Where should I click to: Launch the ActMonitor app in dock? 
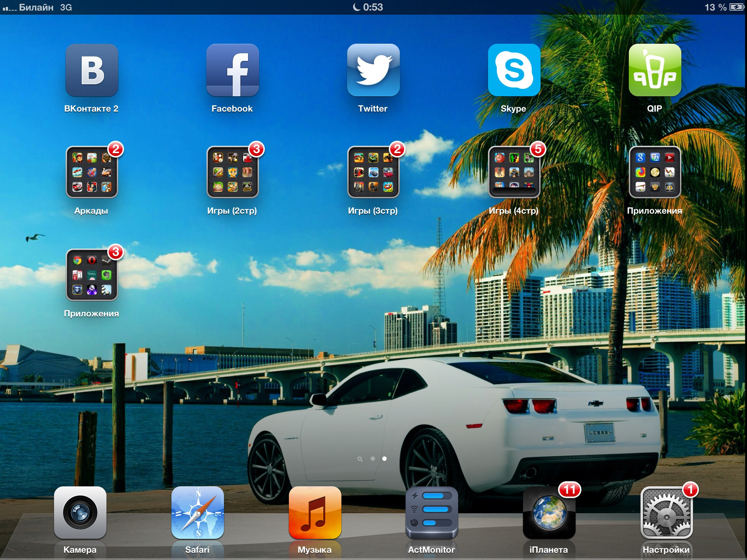point(431,513)
